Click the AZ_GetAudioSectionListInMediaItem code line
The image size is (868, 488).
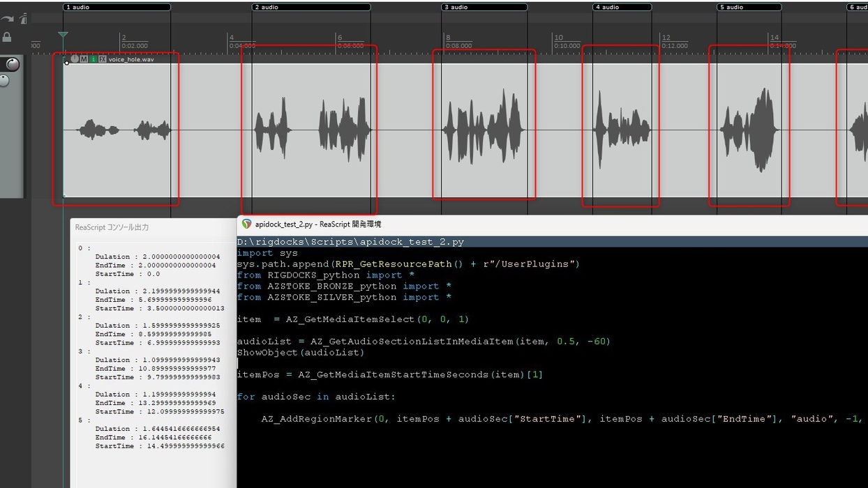pyautogui.click(x=424, y=342)
